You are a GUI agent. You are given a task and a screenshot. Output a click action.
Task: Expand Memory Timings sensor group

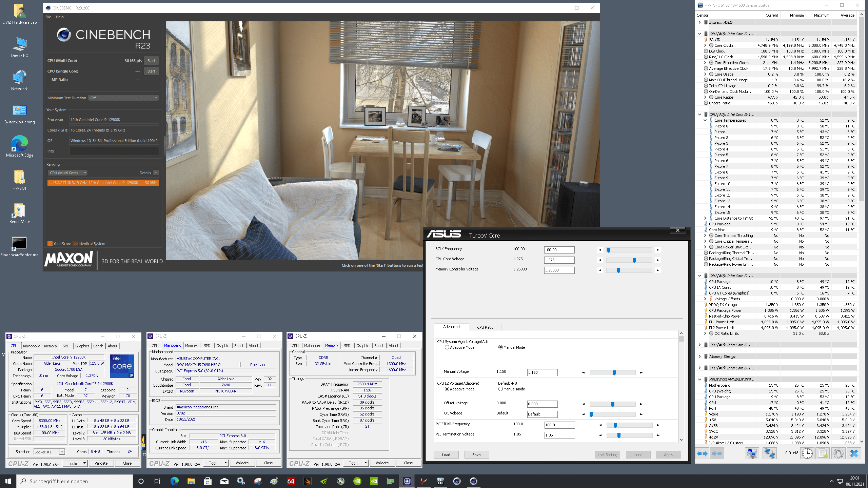[699, 357]
